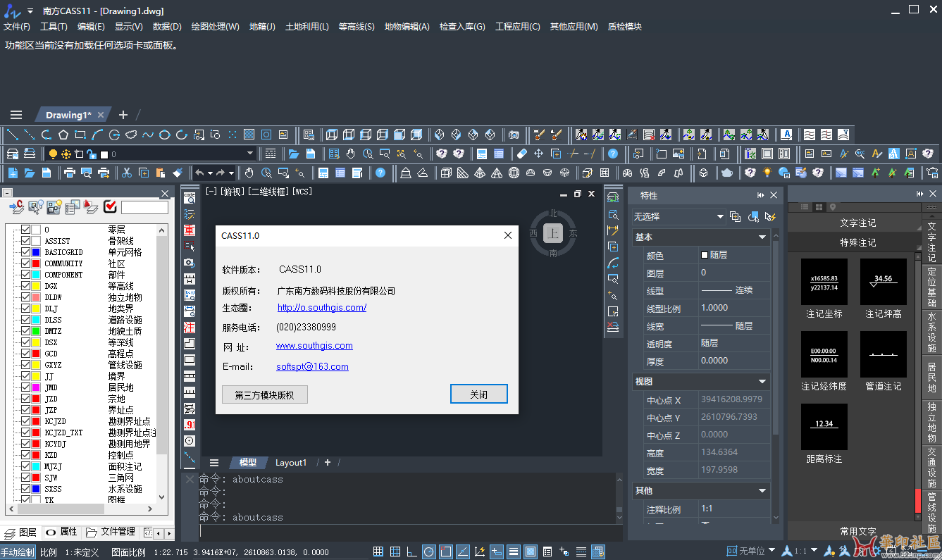
Task: Click the blue Help question mark in bottom toolbar
Action: coord(380,173)
